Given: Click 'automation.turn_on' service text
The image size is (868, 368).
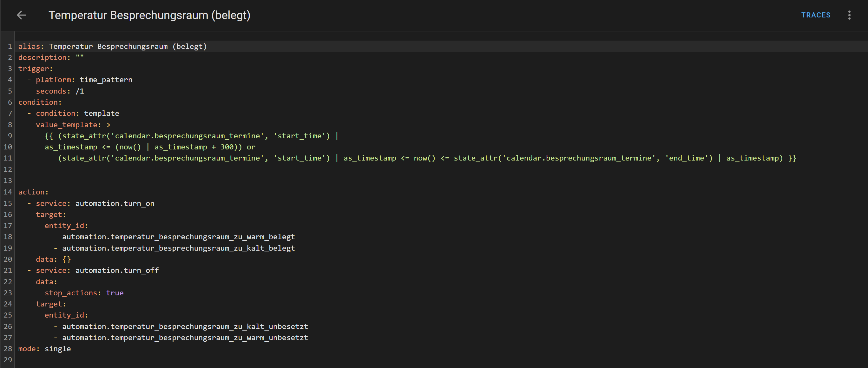Looking at the screenshot, I should click(115, 204).
